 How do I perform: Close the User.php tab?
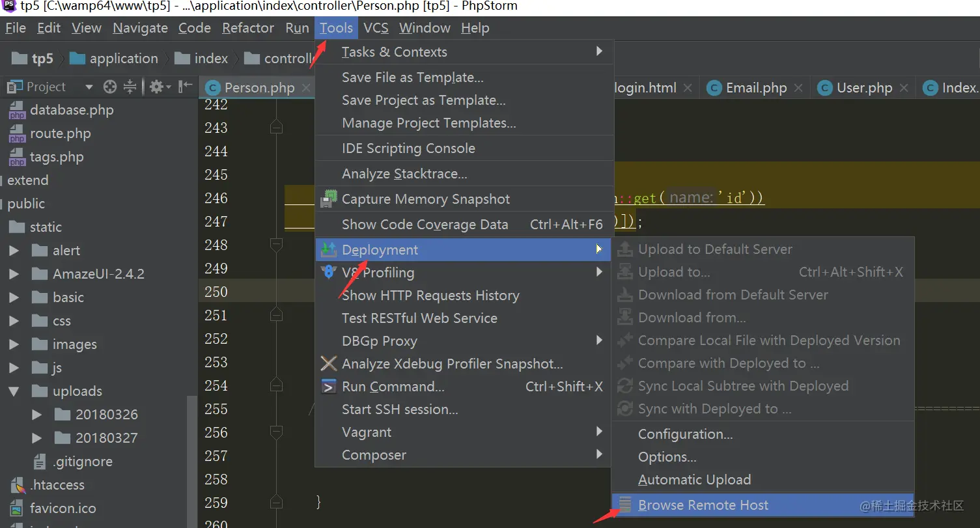click(904, 88)
